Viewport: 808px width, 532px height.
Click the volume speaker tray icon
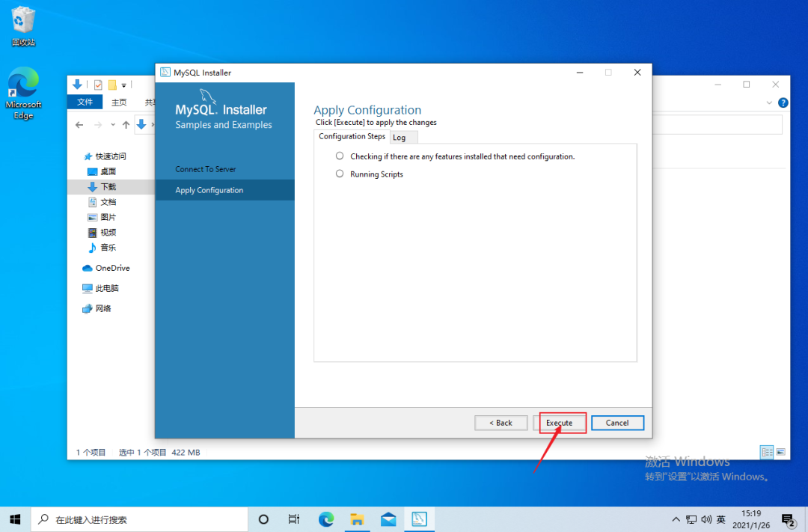coord(706,519)
